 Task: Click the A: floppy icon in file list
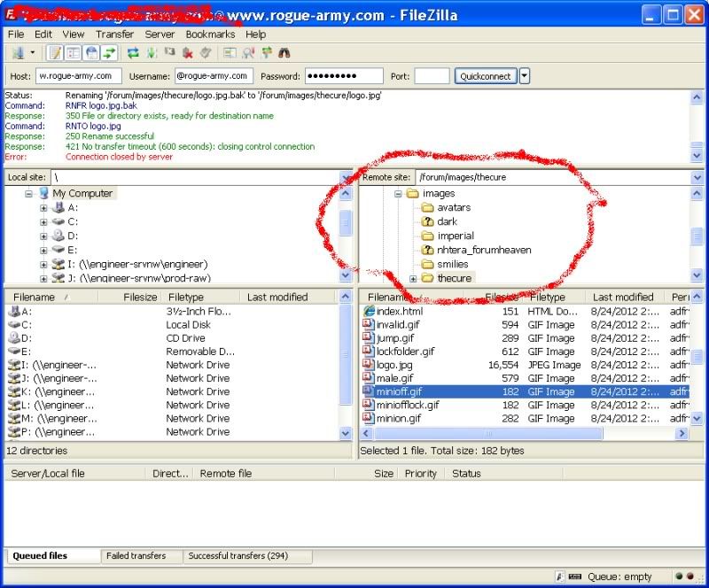click(14, 311)
